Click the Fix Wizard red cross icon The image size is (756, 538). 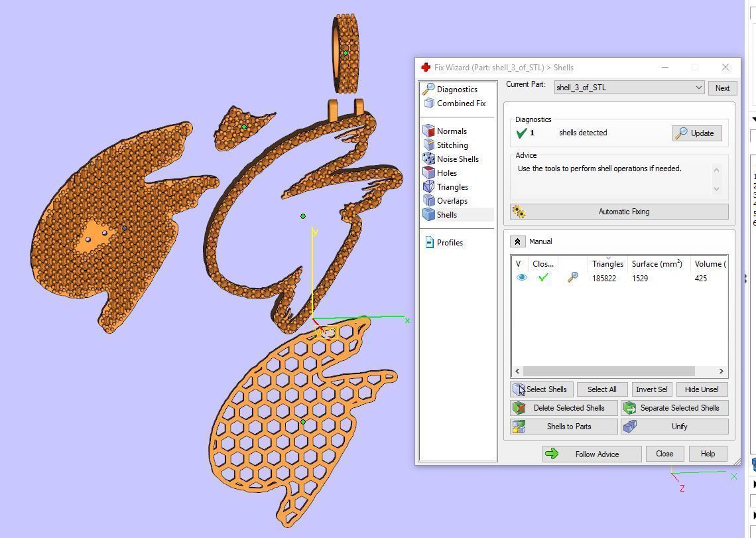[x=426, y=67]
